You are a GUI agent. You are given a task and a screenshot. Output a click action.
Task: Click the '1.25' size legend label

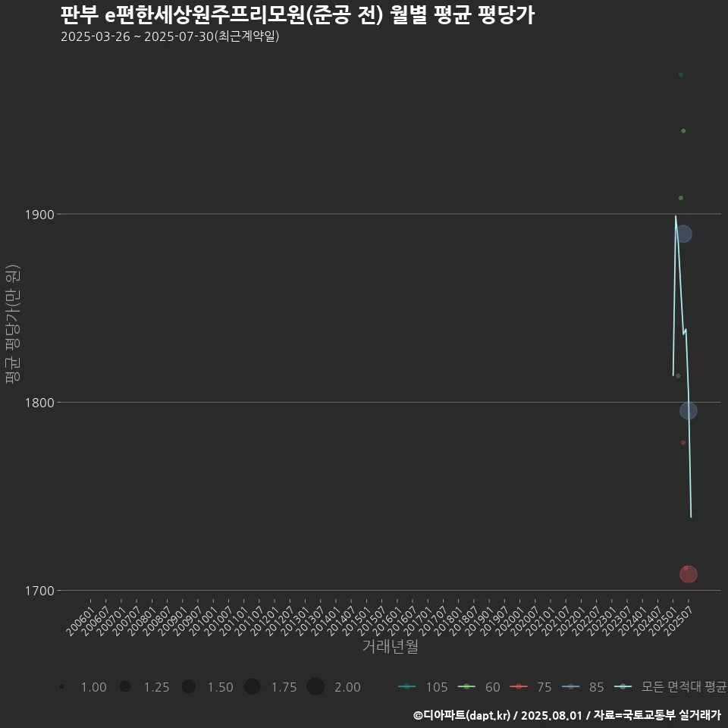pyautogui.click(x=156, y=687)
